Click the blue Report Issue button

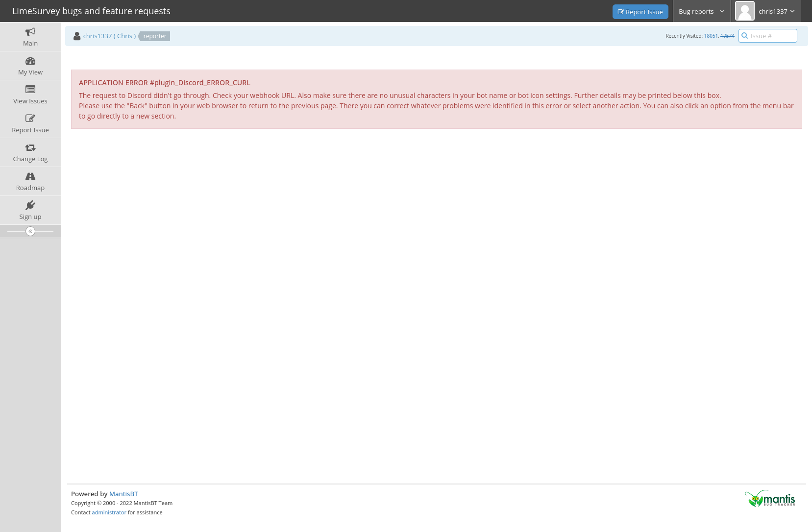pyautogui.click(x=640, y=12)
